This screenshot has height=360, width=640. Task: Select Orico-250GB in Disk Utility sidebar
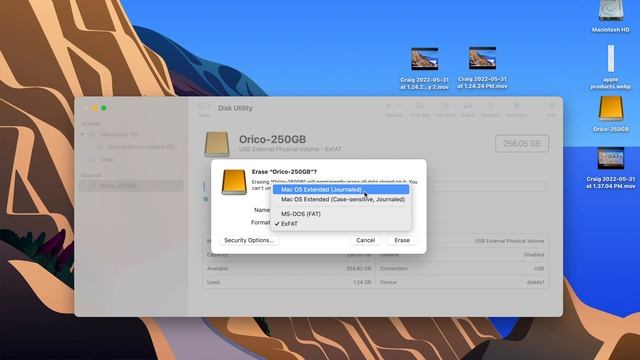pos(131,186)
